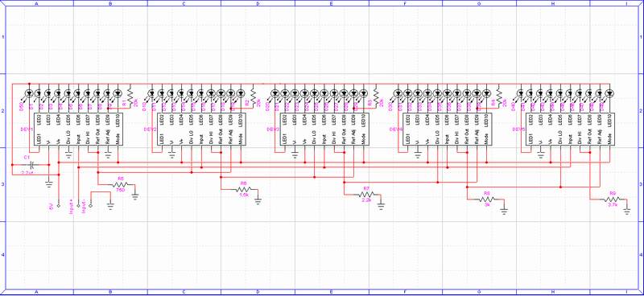Select the resistor R9 zigzag symbol
Screen dimensions: 644x296
[x=613, y=199]
